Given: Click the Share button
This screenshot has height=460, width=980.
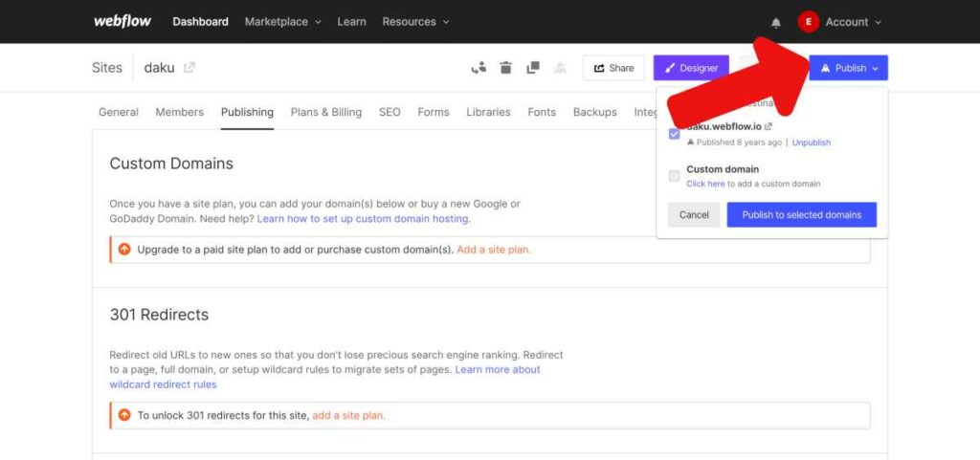Looking at the screenshot, I should (613, 68).
